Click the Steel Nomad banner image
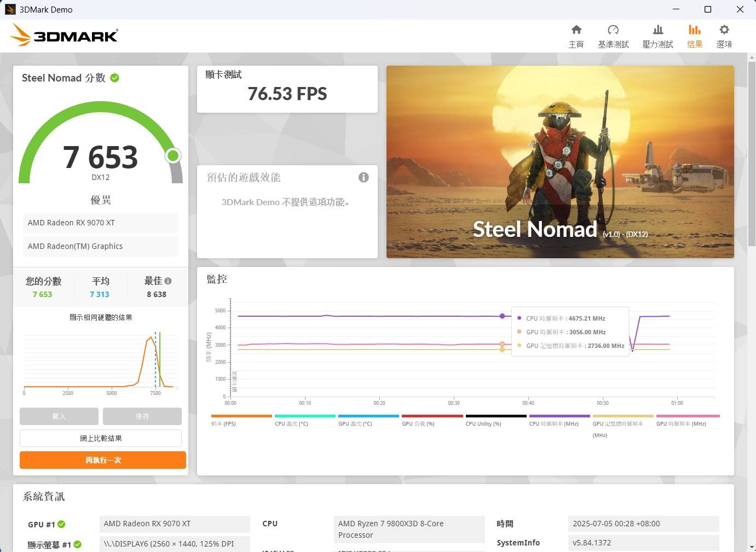The height and width of the screenshot is (552, 756). [560, 162]
